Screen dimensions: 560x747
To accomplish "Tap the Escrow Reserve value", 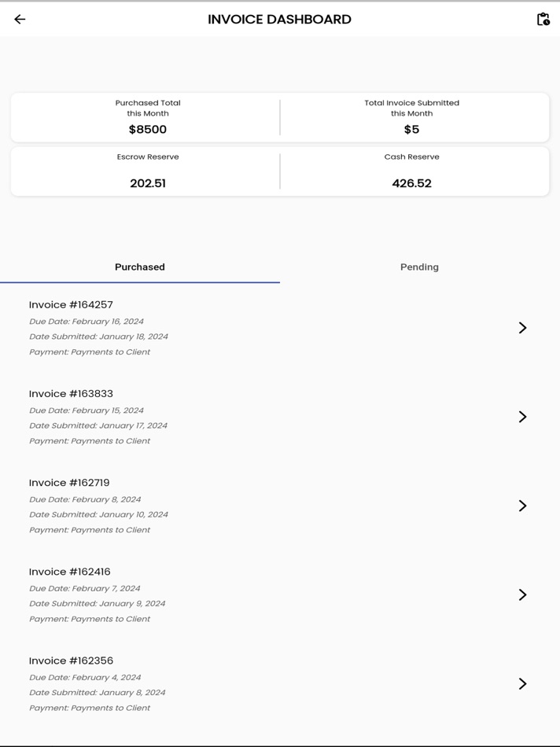I will point(148,183).
